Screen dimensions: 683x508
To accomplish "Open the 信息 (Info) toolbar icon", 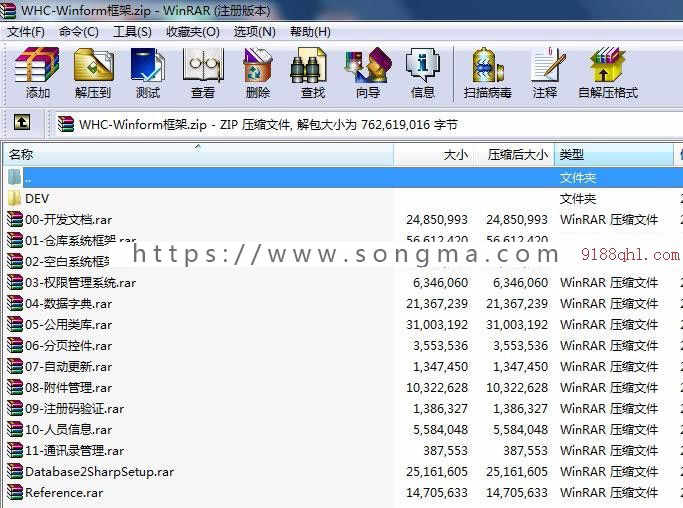I will click(x=423, y=65).
